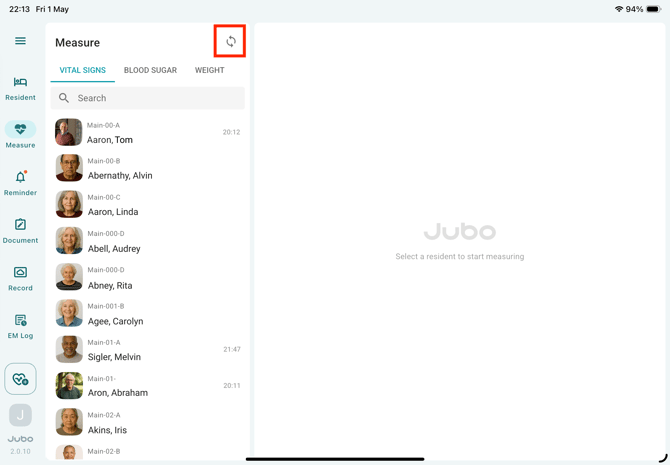The image size is (670, 465).
Task: Click the battery status icon
Action: pos(654,9)
